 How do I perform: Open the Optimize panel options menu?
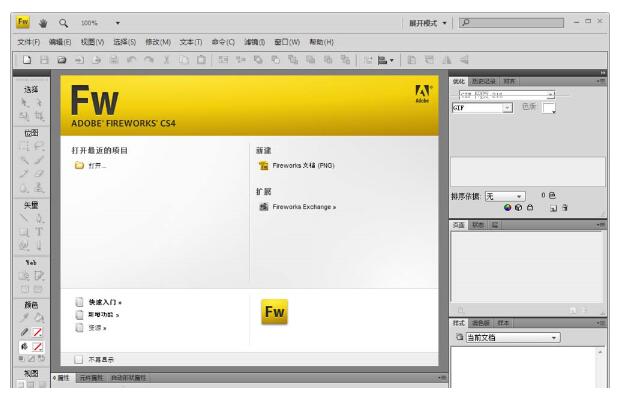point(601,82)
